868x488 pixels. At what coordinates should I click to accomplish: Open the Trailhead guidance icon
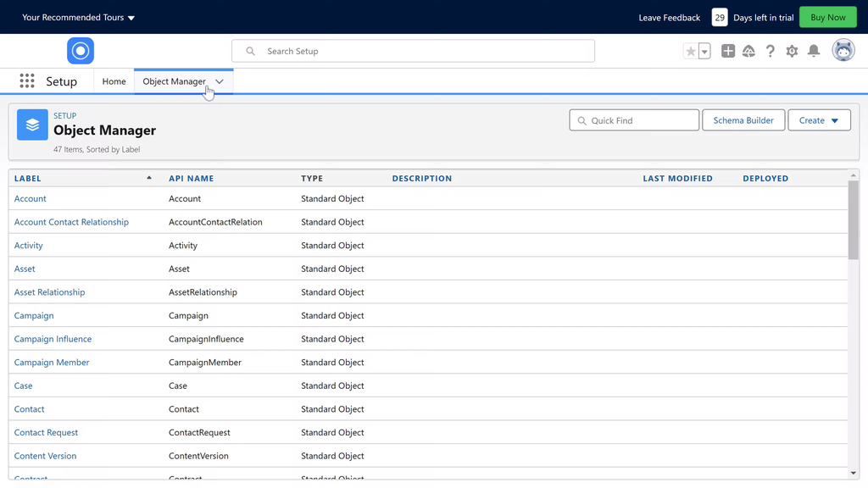point(748,52)
